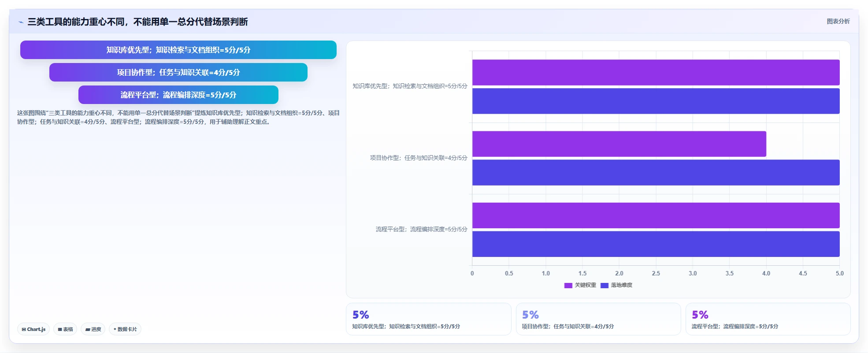Click the x-axis tick label 4.5

click(803, 273)
